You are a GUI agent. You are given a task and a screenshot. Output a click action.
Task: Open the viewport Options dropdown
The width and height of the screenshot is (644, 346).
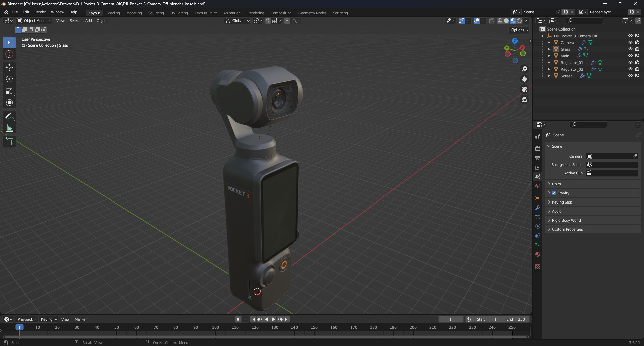tap(520, 30)
